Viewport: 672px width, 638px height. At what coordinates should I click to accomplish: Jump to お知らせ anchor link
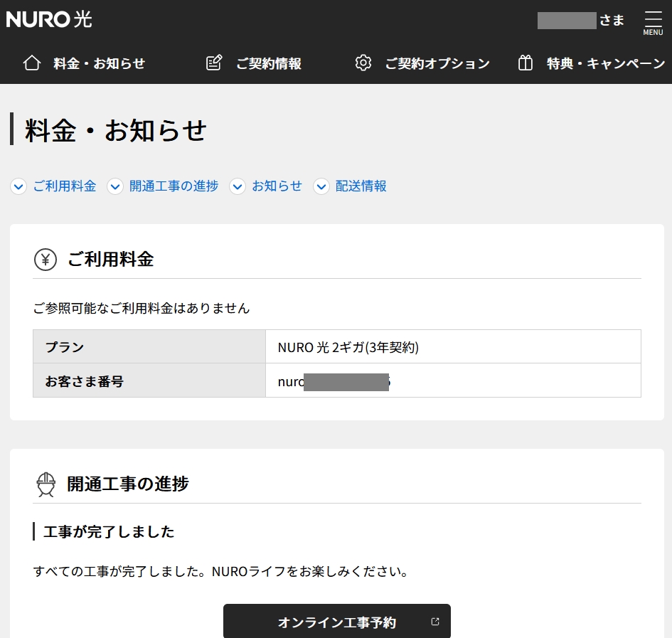(x=277, y=186)
